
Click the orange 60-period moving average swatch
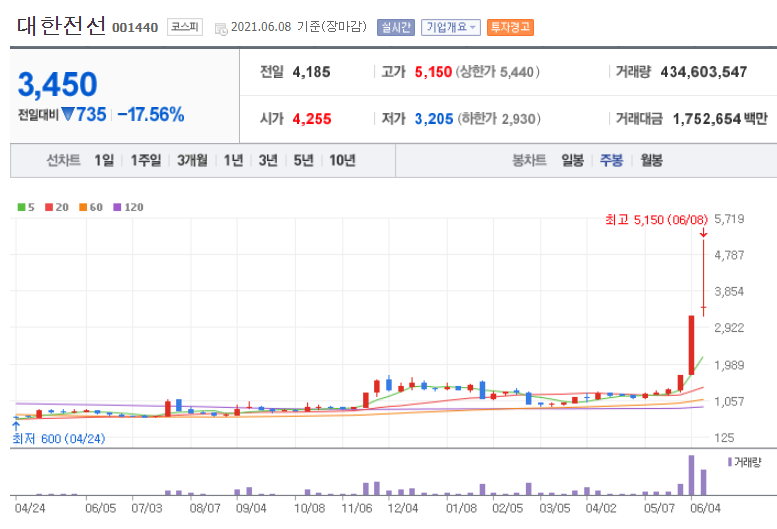pos(83,207)
